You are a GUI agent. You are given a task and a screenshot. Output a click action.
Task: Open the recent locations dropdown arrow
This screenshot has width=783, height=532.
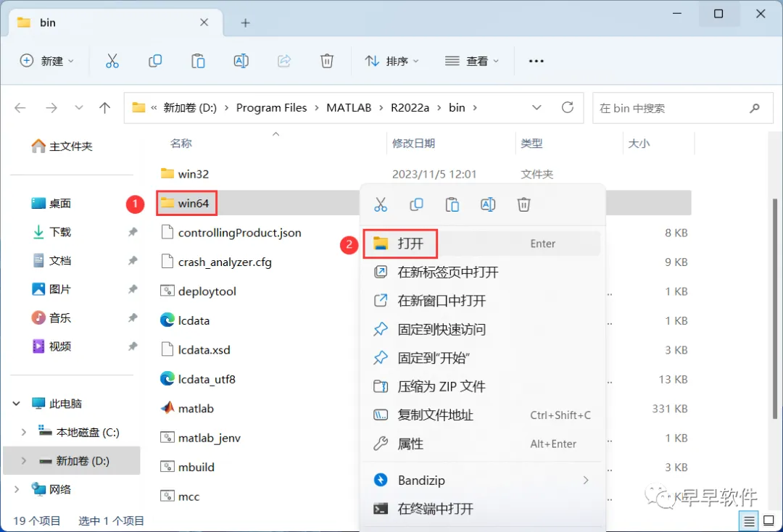[x=78, y=108]
